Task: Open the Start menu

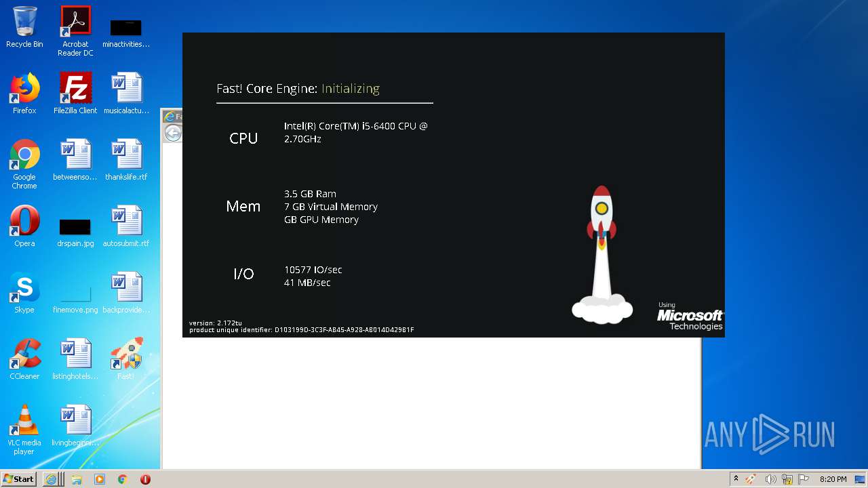Action: coord(18,479)
